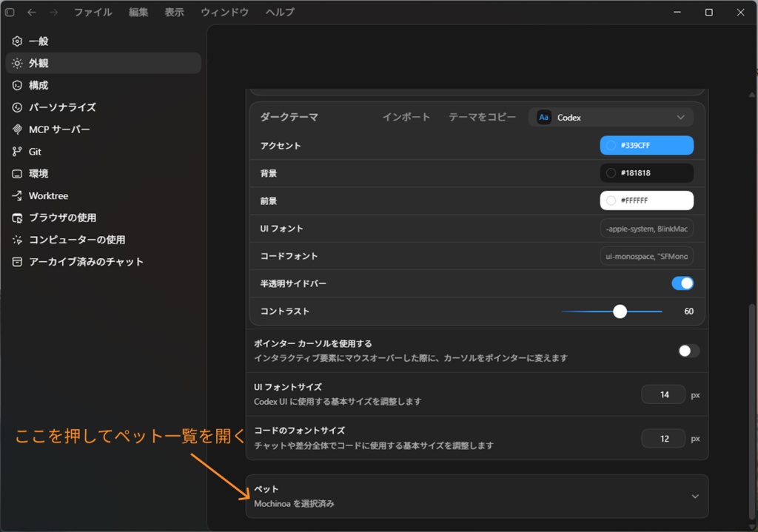Open 環境 settings page
This screenshot has width=758, height=532.
pos(104,173)
